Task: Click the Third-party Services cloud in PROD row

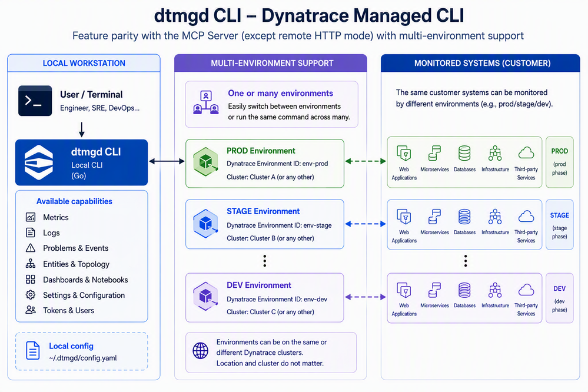Action: [x=526, y=153]
